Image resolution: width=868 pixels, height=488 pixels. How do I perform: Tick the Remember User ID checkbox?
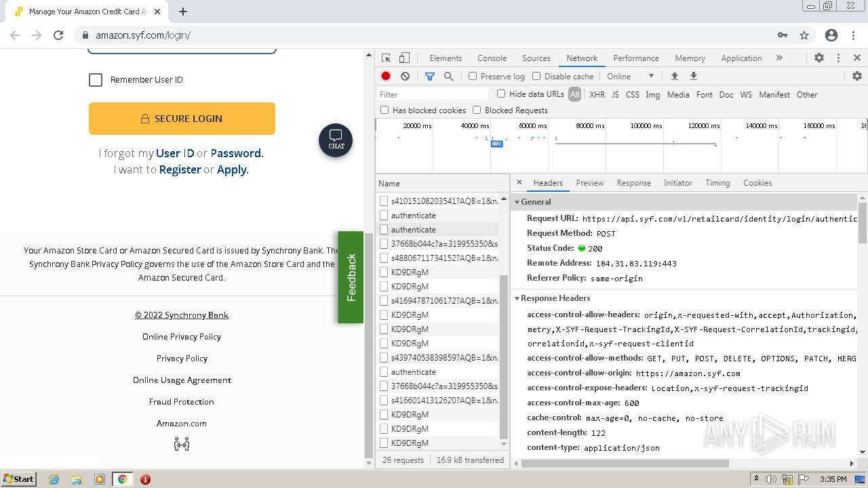(x=96, y=80)
